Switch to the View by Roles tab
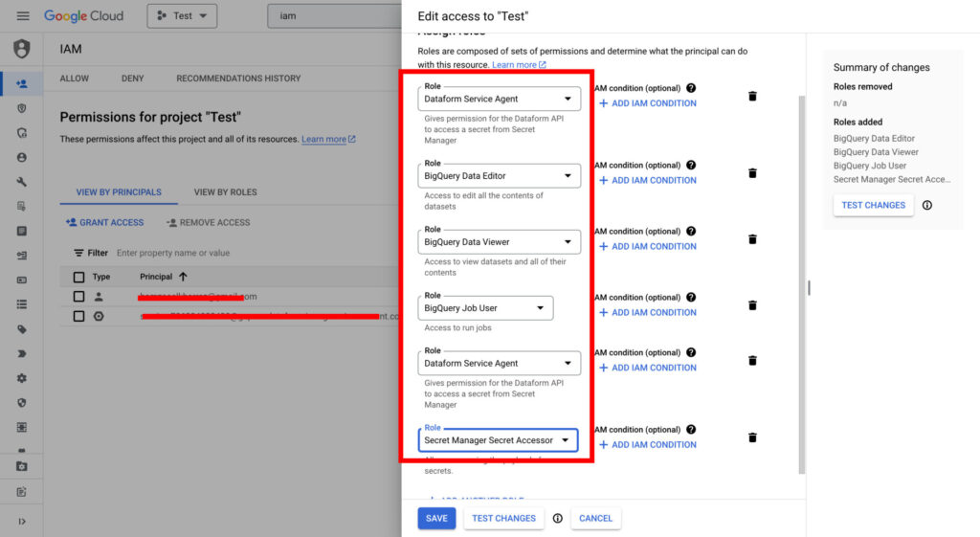980x537 pixels. pyautogui.click(x=225, y=192)
